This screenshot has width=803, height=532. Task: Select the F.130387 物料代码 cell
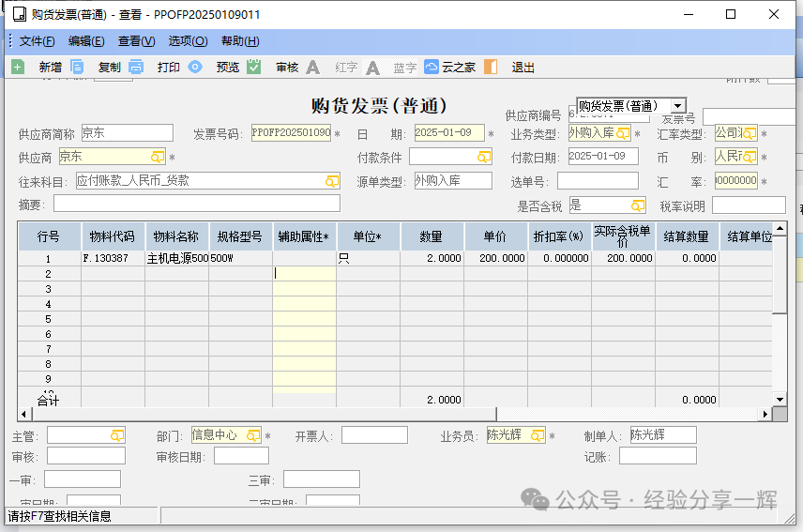(x=113, y=258)
